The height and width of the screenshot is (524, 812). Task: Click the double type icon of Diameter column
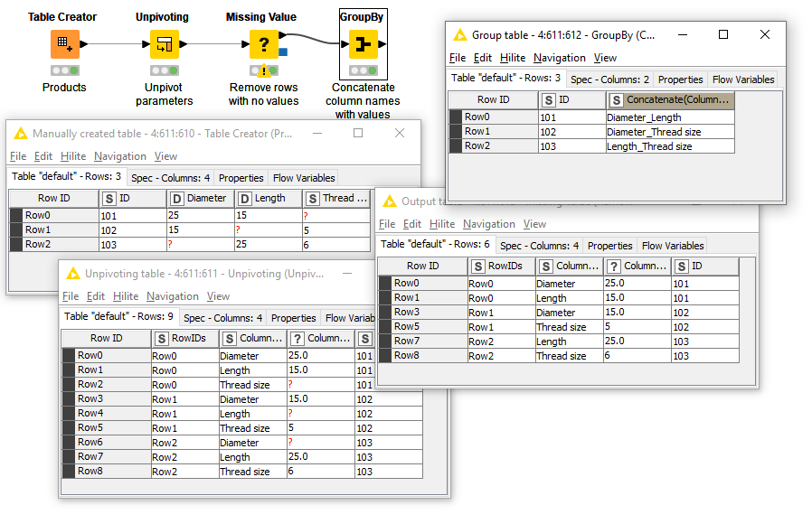(176, 199)
